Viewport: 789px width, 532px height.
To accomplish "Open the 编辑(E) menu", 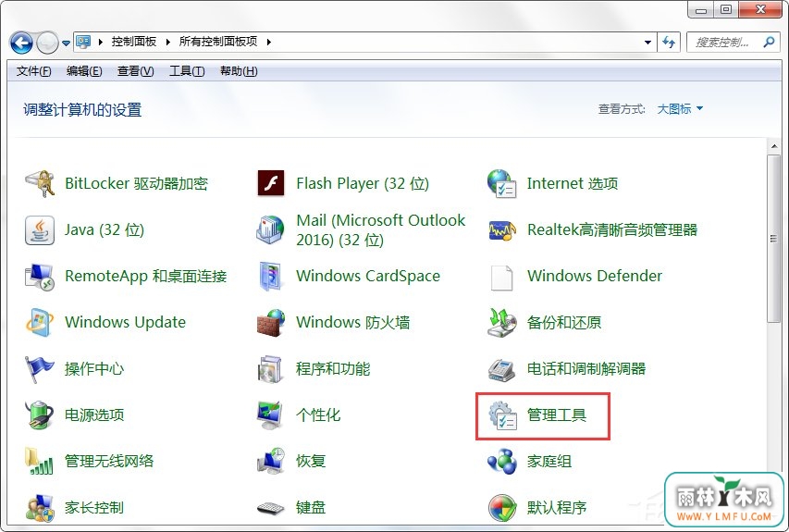I will point(84,71).
